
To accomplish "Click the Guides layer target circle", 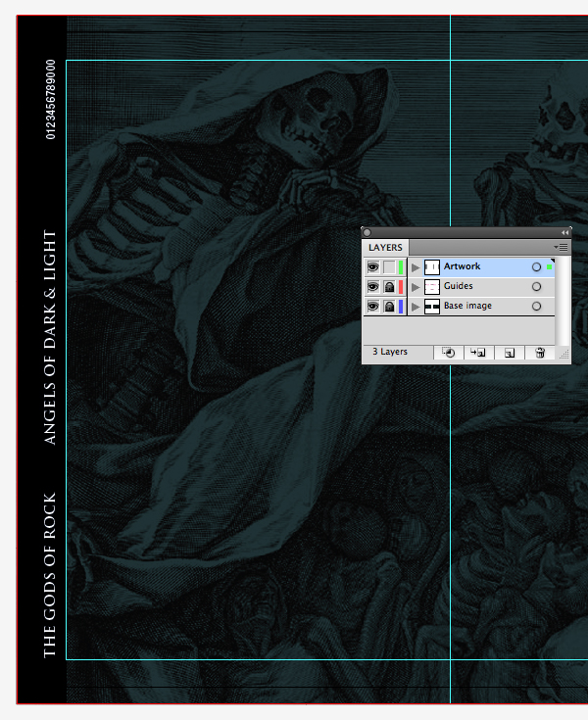I will pos(536,286).
